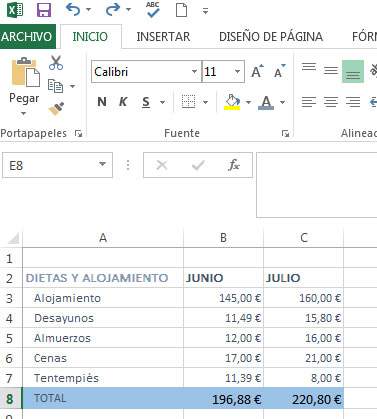Image resolution: width=377 pixels, height=419 pixels.
Task: Open the copy options dropdown arrow
Action: pos(72,86)
